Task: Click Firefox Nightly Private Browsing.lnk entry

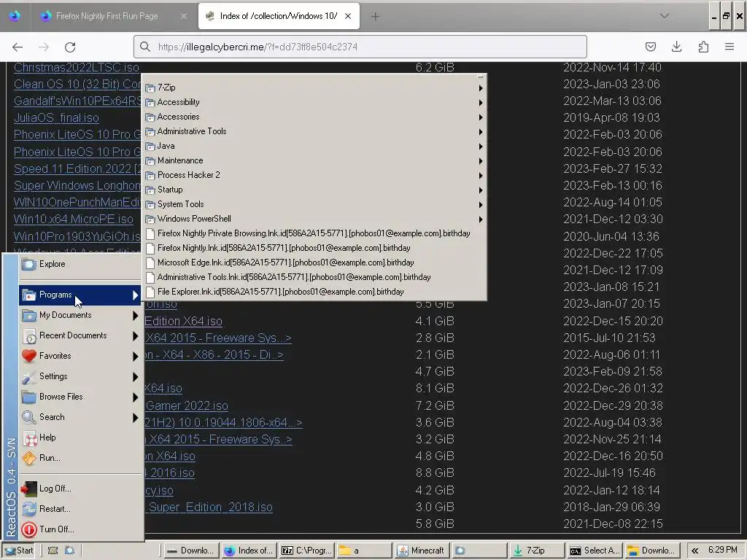Action: [x=314, y=233]
